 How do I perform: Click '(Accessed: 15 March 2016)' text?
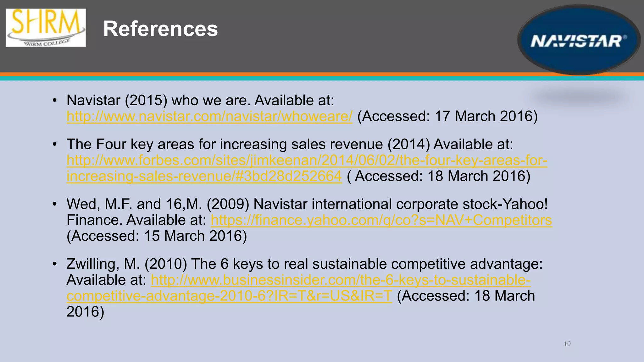point(157,236)
